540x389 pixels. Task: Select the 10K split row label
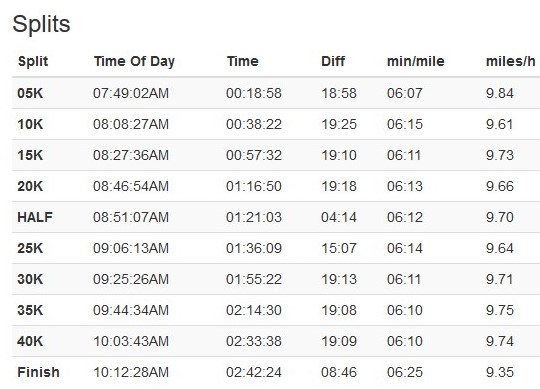coord(30,124)
